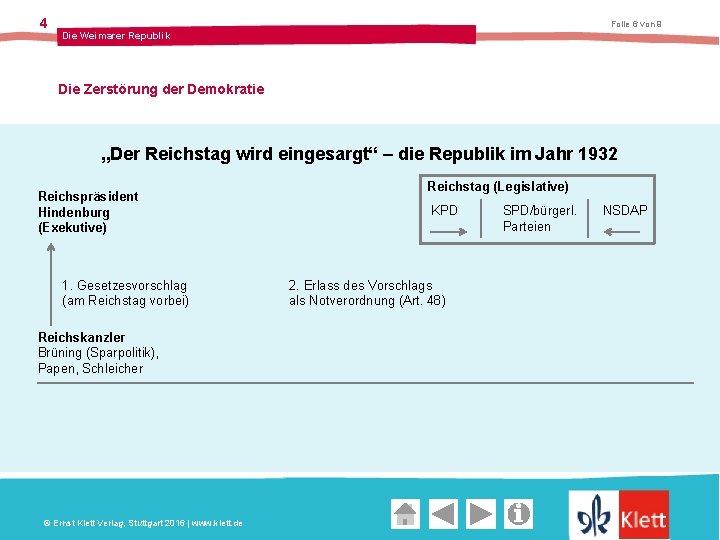The width and height of the screenshot is (720, 540).
Task: Click 'Brüning (Sparpolitik),' text
Action: pos(98,353)
